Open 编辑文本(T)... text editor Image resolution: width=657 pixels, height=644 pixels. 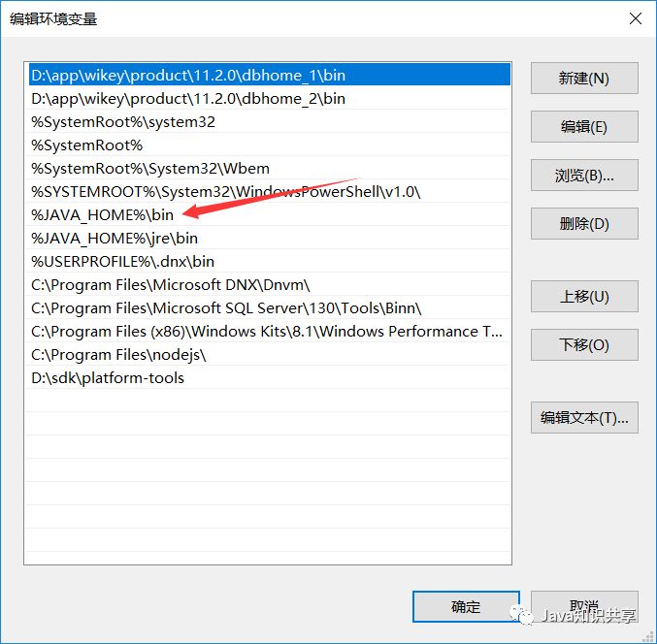pos(584,417)
